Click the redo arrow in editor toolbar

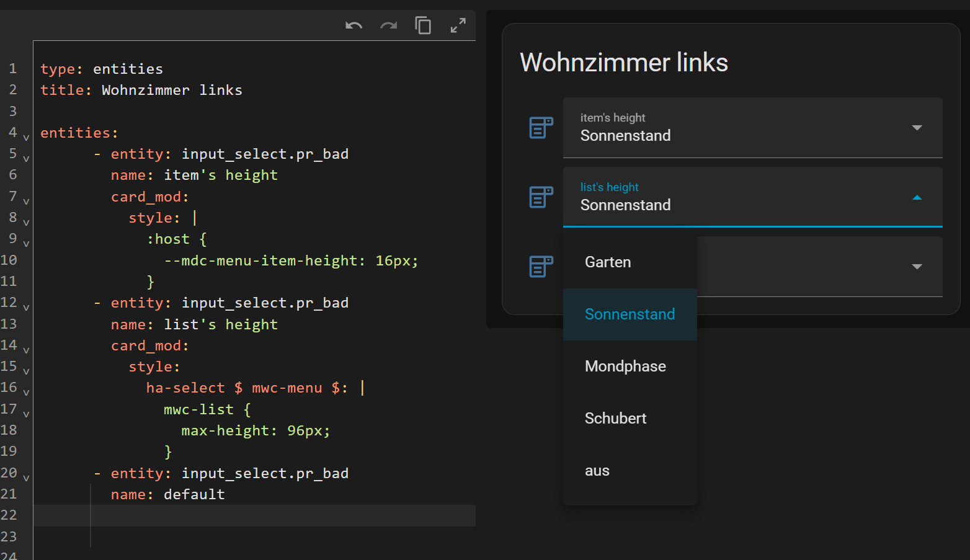(x=389, y=25)
